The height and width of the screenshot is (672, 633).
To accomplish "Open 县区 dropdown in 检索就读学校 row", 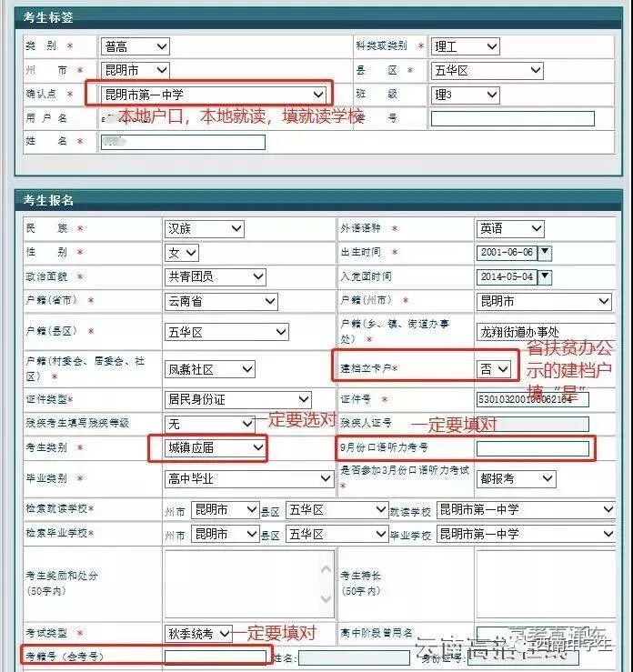I will pos(337,509).
